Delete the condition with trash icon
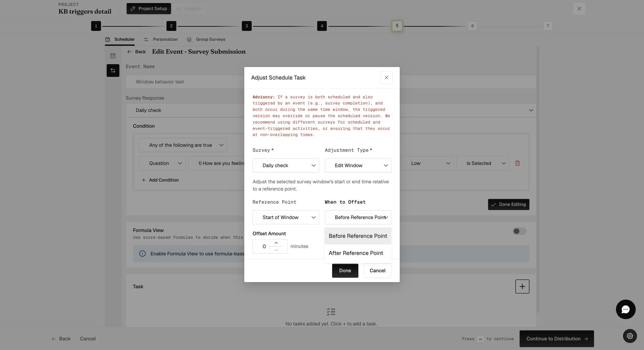Screen dimensions: 644x350 [x=517, y=163]
